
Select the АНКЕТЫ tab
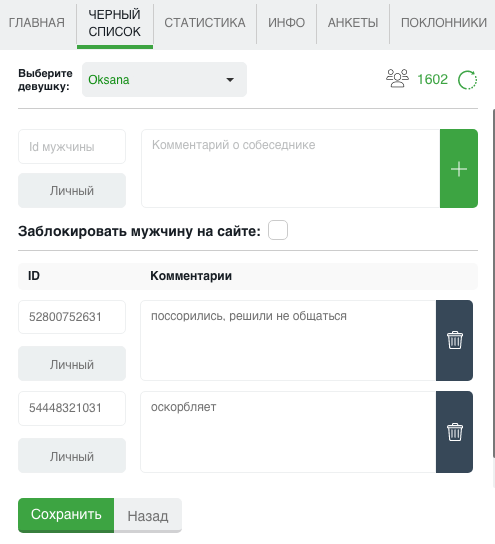point(353,23)
